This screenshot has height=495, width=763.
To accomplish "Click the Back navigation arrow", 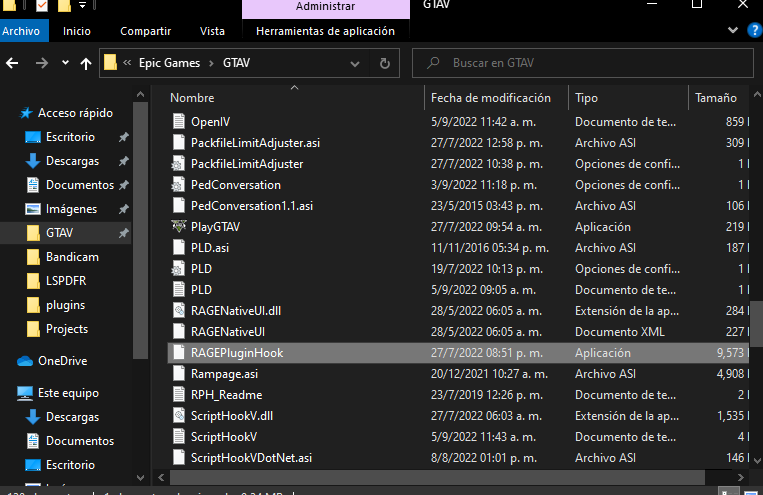I will coord(12,63).
